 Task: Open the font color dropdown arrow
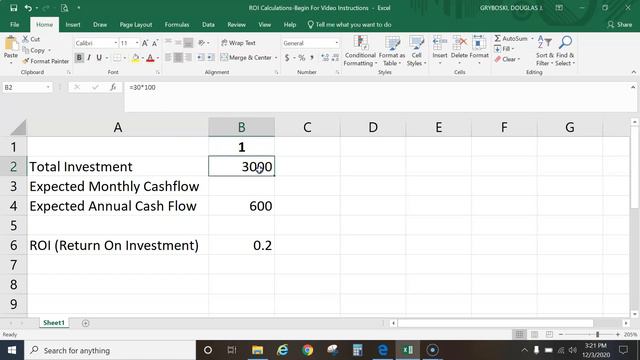coord(158,58)
